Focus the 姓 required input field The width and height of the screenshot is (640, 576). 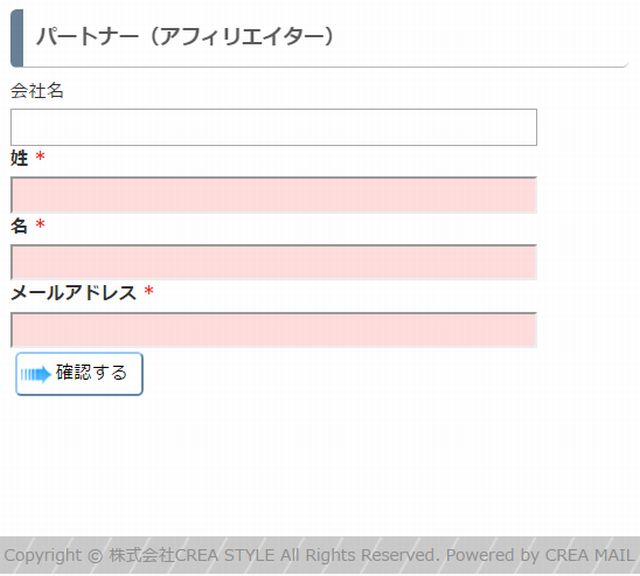(273, 195)
